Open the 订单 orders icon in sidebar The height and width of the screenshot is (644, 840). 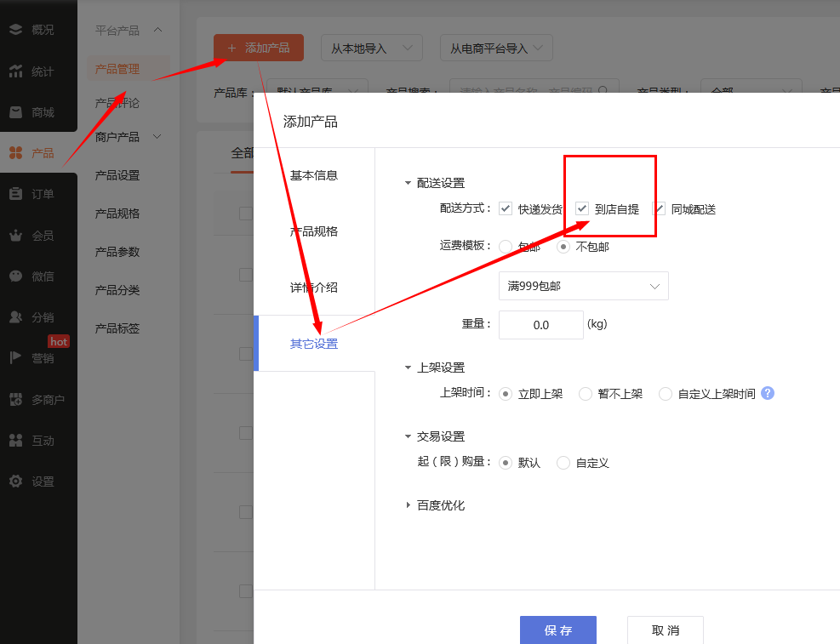[x=15, y=194]
